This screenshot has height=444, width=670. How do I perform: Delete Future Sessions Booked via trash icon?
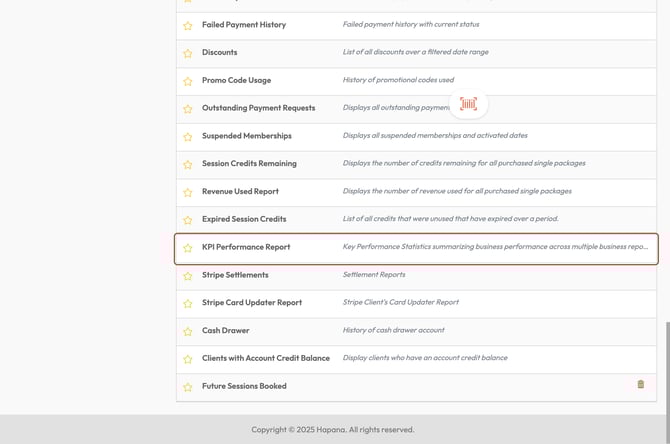(641, 384)
